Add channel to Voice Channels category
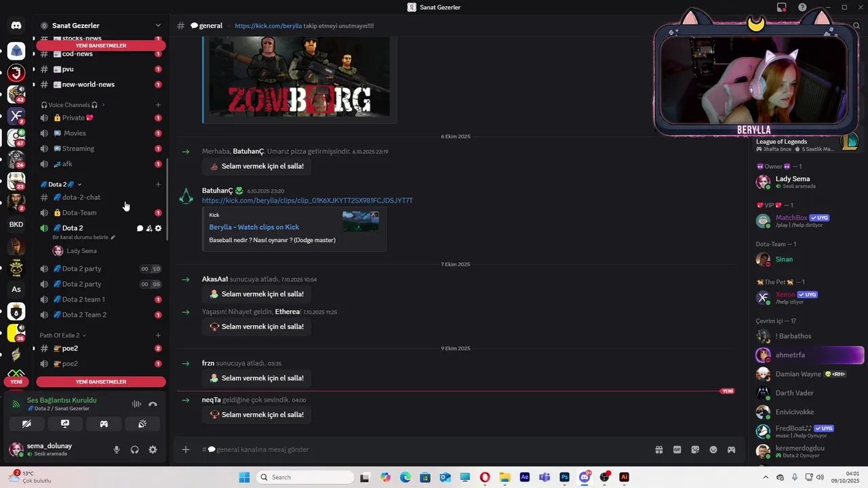Image resolution: width=868 pixels, height=488 pixels. pyautogui.click(x=158, y=105)
